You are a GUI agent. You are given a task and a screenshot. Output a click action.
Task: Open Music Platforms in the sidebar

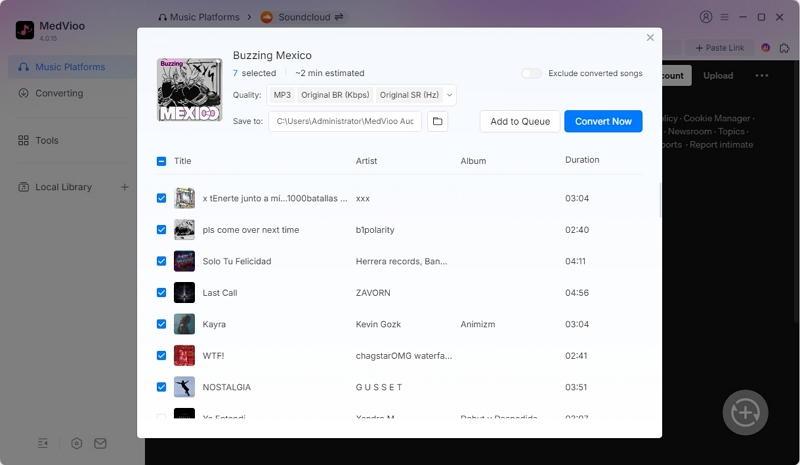71,67
